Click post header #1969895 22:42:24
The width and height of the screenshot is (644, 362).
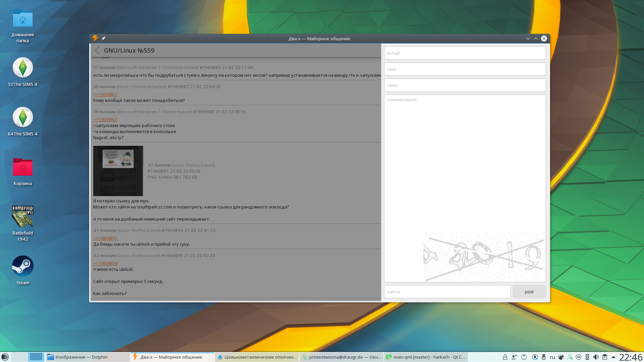[189, 255]
